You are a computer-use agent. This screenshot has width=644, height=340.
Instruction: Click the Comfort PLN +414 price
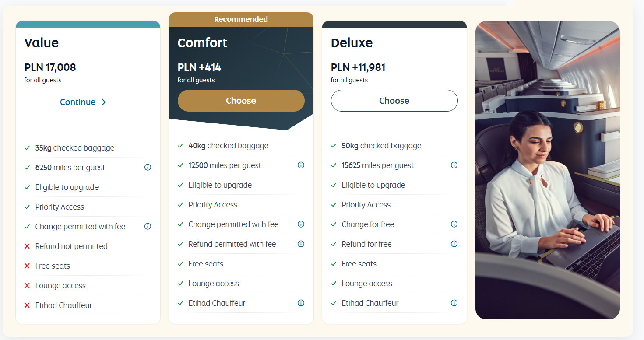199,67
